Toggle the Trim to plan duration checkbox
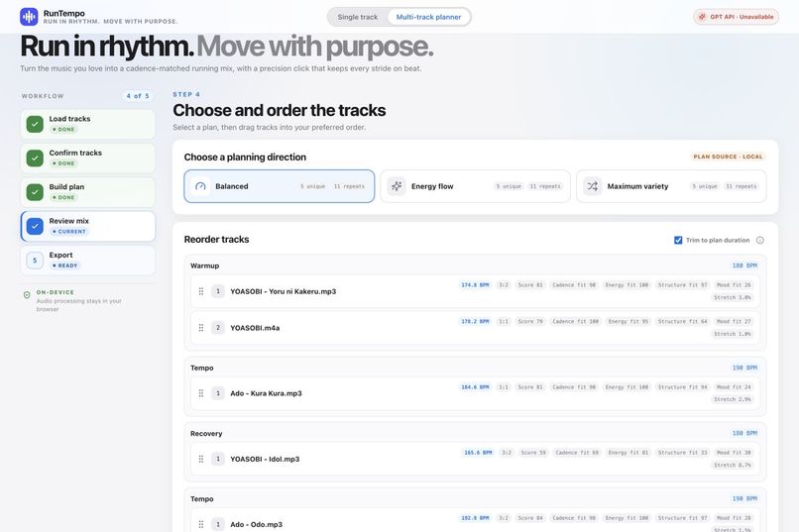The height and width of the screenshot is (532, 799). tap(678, 241)
